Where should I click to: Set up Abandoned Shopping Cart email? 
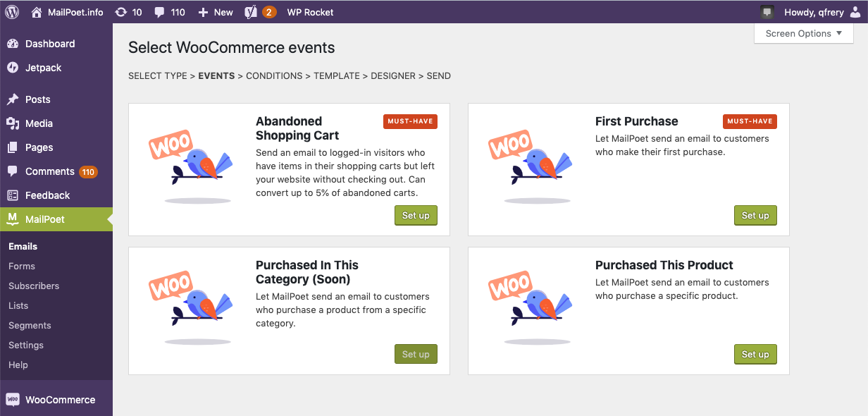point(416,215)
